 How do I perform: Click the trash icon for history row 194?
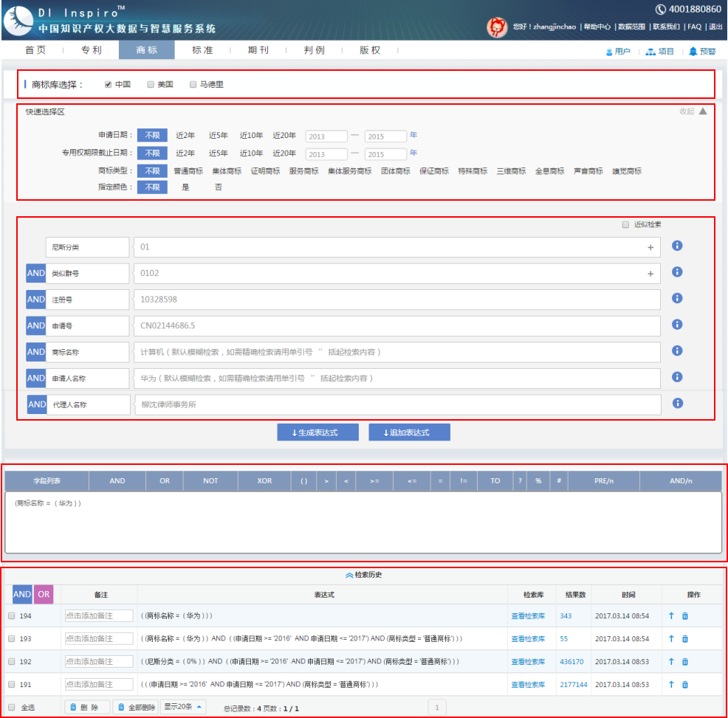click(x=684, y=615)
